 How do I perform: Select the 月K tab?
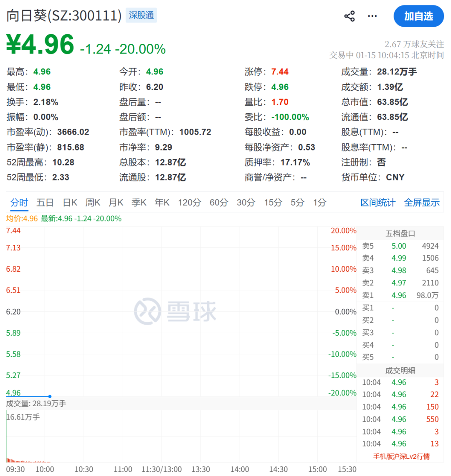(x=116, y=202)
